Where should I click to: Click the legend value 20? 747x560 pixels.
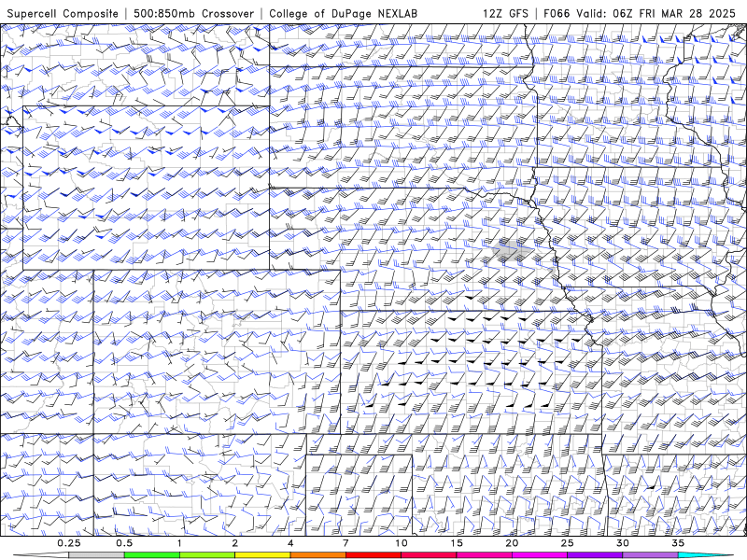coord(512,543)
